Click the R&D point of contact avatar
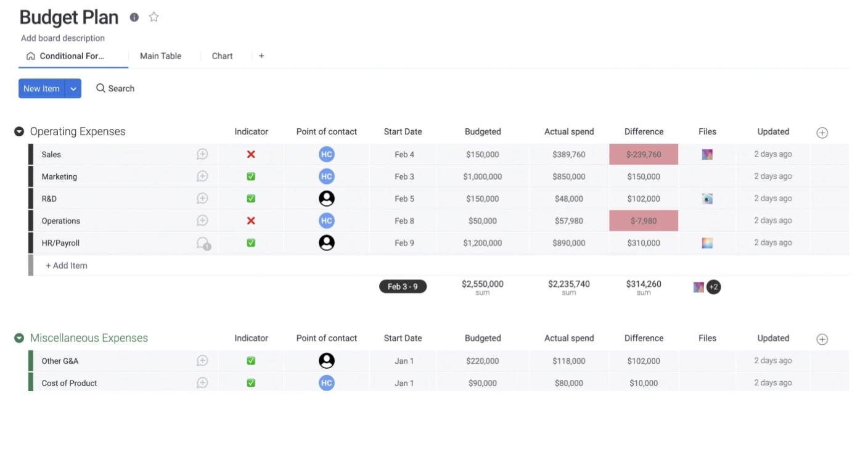868x449 pixels. [327, 199]
